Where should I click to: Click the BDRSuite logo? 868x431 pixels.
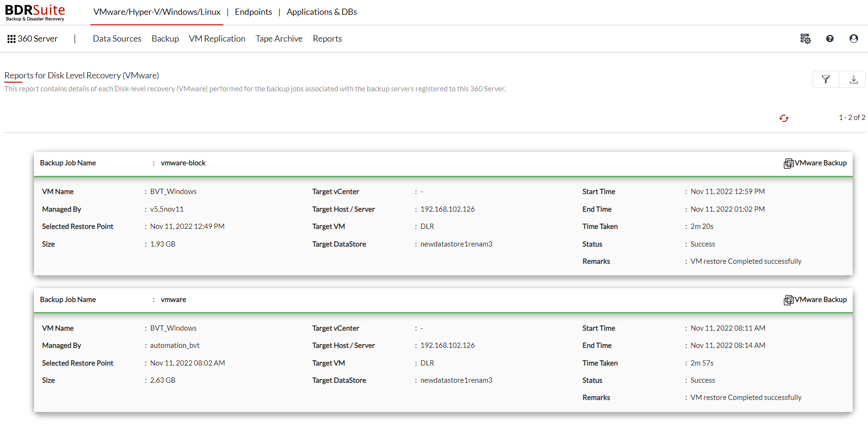35,12
